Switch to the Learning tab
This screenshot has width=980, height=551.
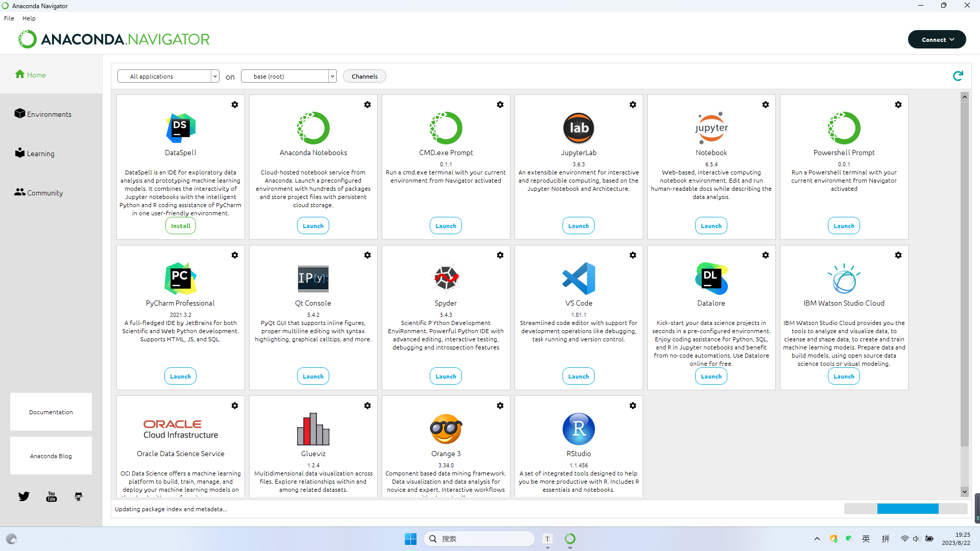coord(51,153)
